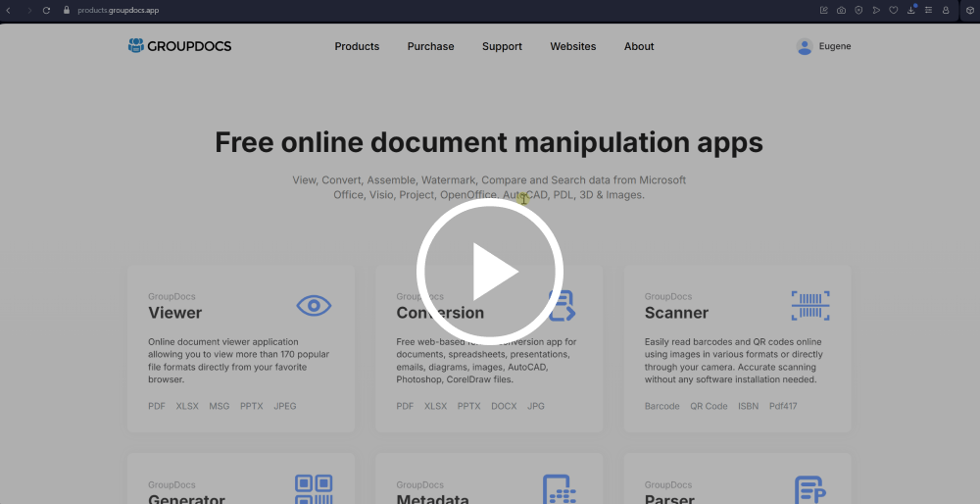Open the Viewer app title
The image size is (980, 504).
pos(175,313)
